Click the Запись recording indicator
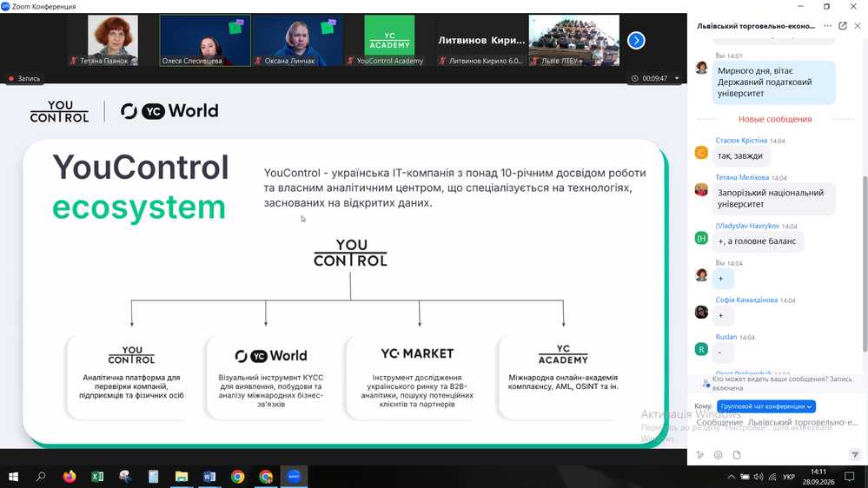The image size is (868, 488). click(x=24, y=78)
